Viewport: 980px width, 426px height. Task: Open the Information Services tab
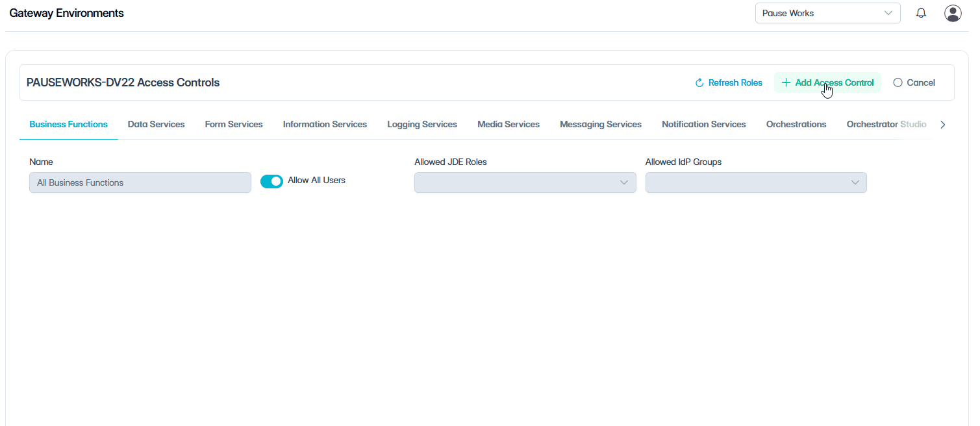[325, 124]
